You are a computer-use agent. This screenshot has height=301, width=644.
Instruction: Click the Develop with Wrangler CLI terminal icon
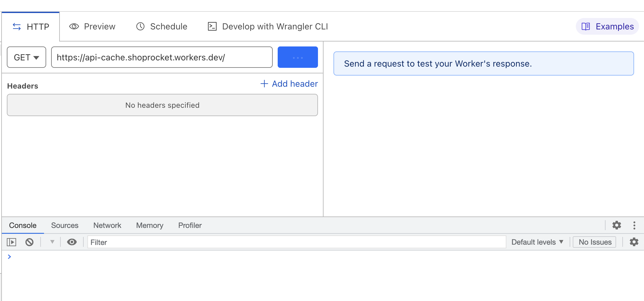tap(212, 26)
